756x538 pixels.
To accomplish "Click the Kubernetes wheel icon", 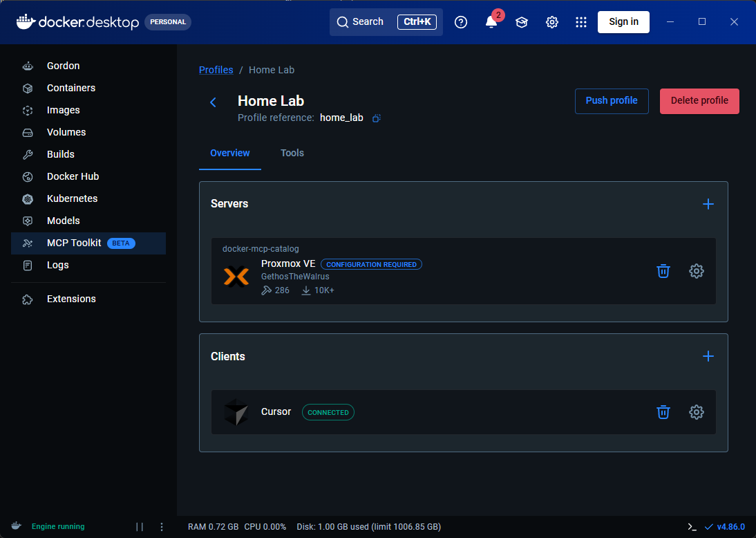I will [x=28, y=198].
